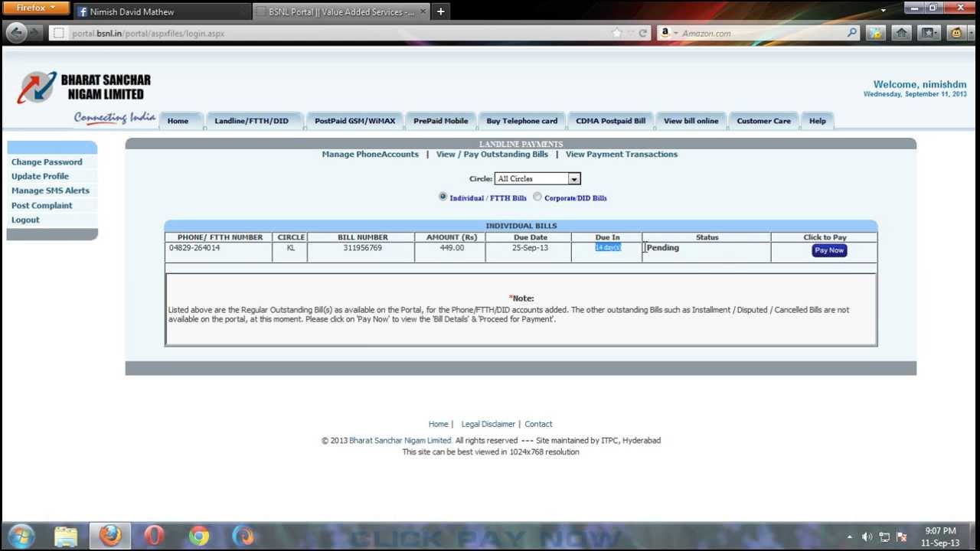Click the Amazon search engine icon
The width and height of the screenshot is (980, 551).
tap(665, 33)
